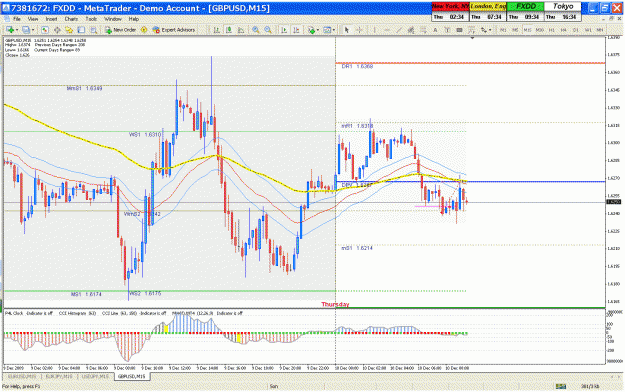Expand the new chart dropdown arrow
The image size is (625, 392).
(x=17, y=30)
